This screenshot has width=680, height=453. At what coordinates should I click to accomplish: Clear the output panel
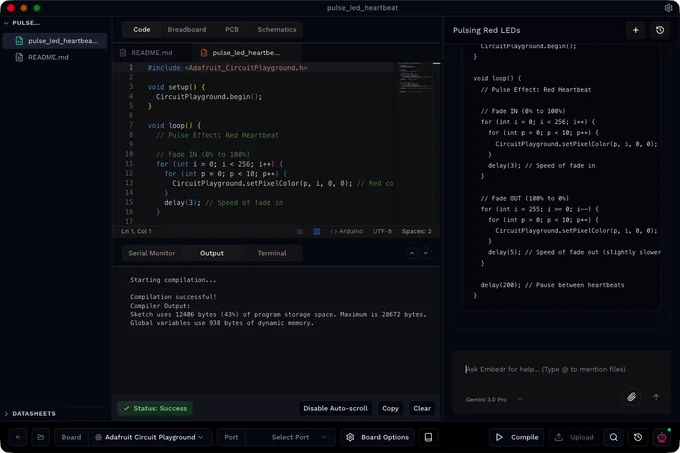click(422, 408)
